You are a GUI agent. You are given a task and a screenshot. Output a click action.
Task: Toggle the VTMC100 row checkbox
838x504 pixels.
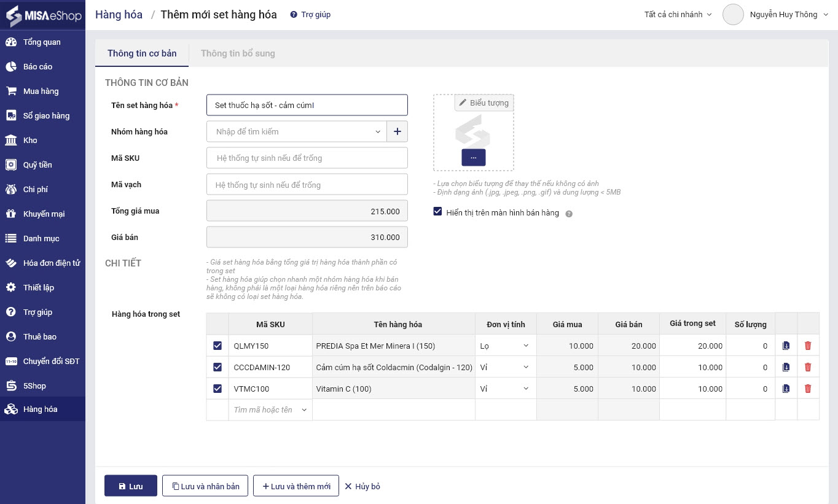pyautogui.click(x=217, y=389)
